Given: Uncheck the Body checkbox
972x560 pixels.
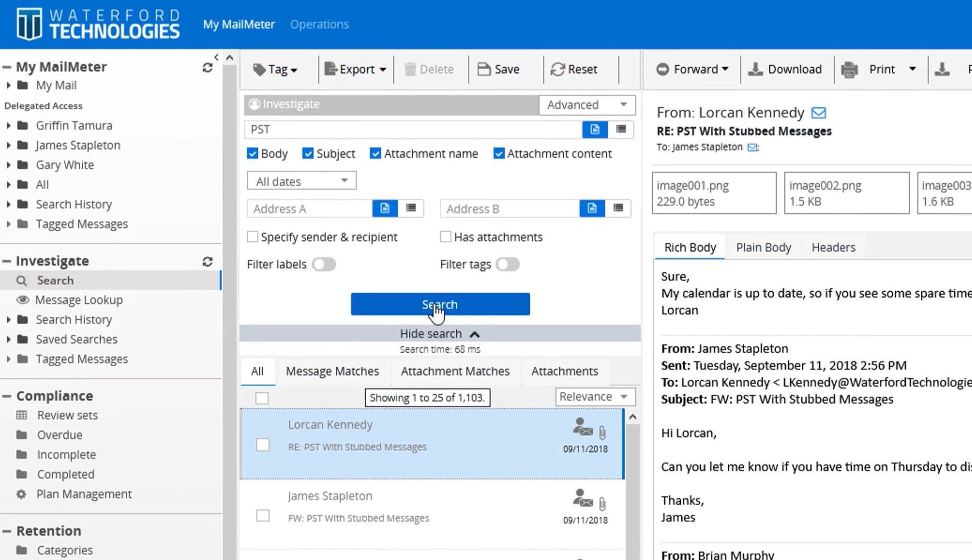Looking at the screenshot, I should pyautogui.click(x=253, y=154).
